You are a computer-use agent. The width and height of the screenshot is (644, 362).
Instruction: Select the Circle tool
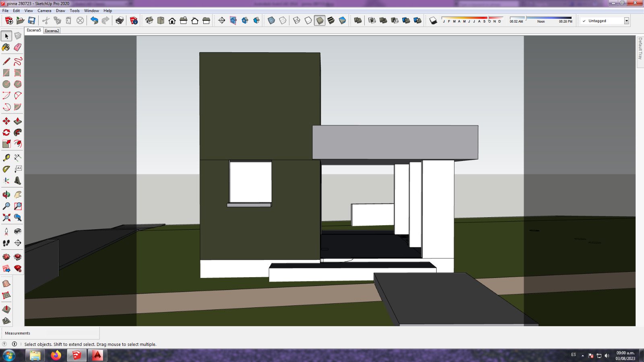tap(6, 84)
